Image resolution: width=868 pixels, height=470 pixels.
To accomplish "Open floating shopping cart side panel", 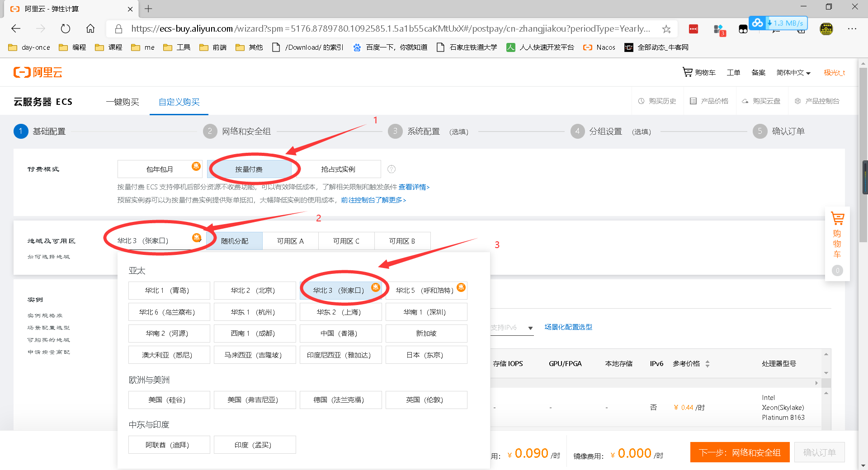I will click(837, 243).
